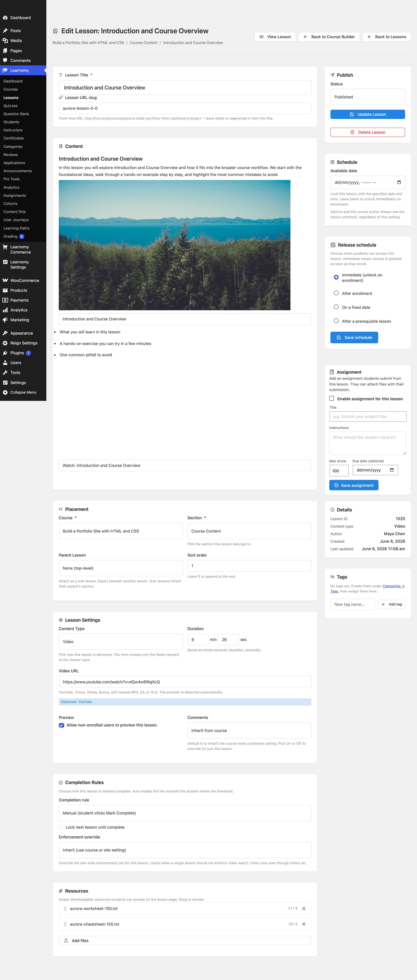
Task: Click Course Content breadcrumb link
Action: (x=143, y=43)
